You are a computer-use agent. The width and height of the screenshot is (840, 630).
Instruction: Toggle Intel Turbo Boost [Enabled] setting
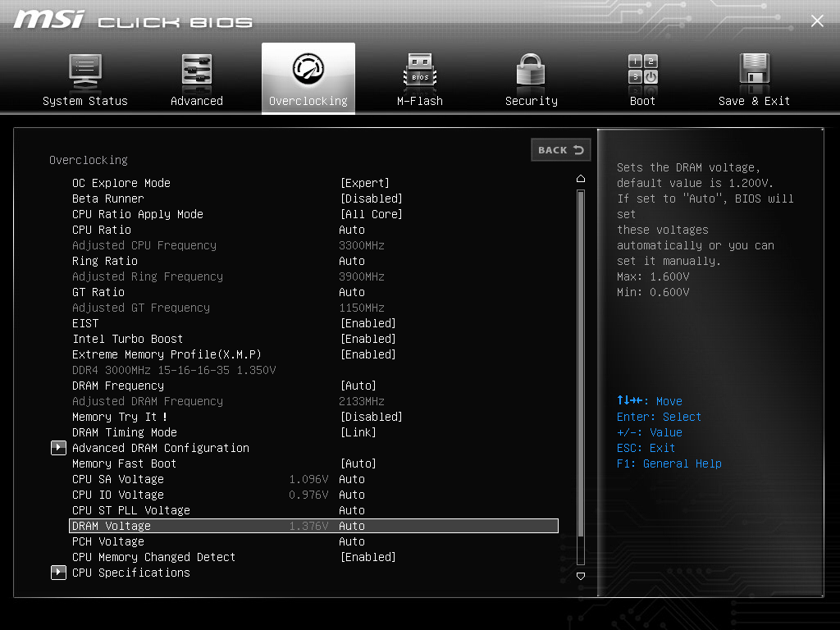368,339
